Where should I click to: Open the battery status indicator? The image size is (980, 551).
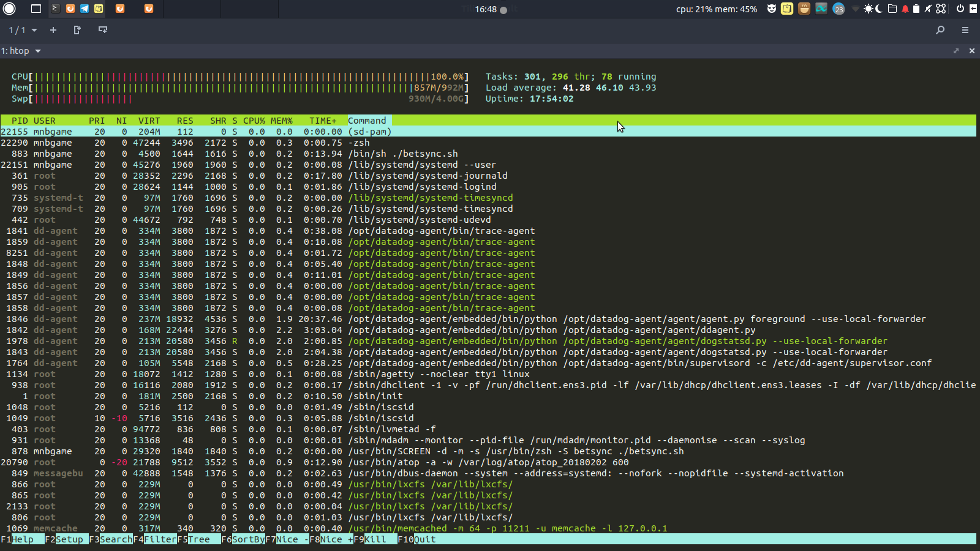pyautogui.click(x=916, y=9)
